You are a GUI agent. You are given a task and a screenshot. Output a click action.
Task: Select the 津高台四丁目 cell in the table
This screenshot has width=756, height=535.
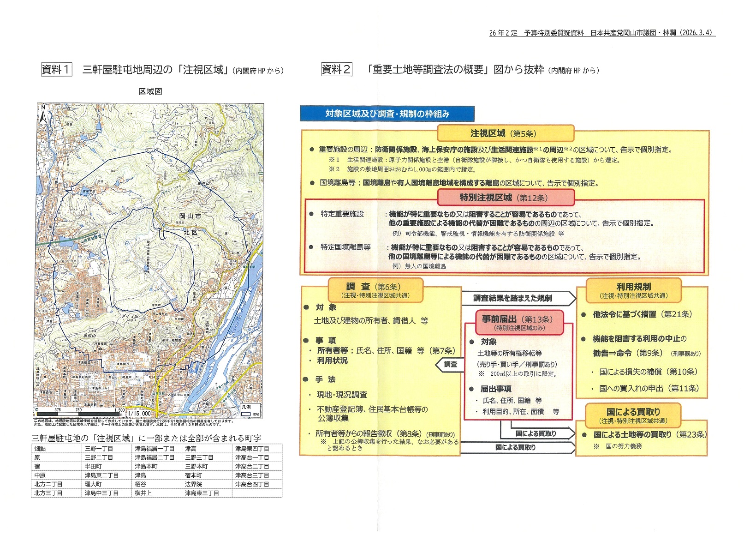click(252, 484)
